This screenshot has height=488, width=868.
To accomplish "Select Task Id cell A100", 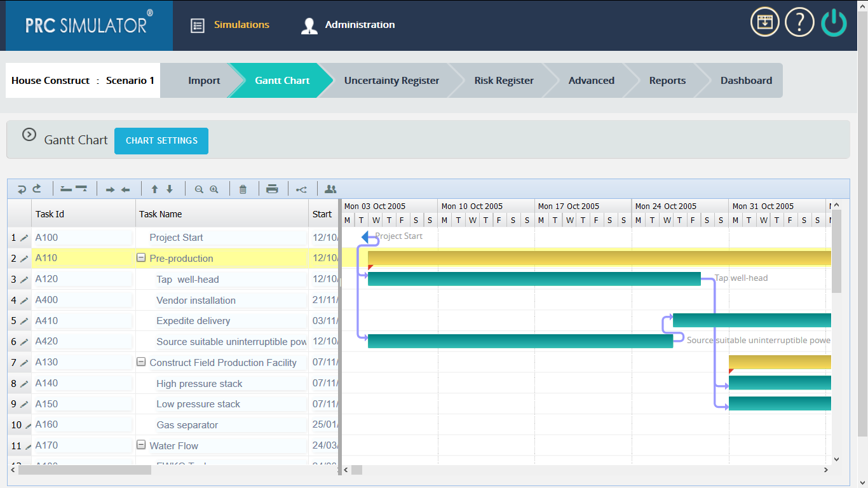I will point(83,238).
